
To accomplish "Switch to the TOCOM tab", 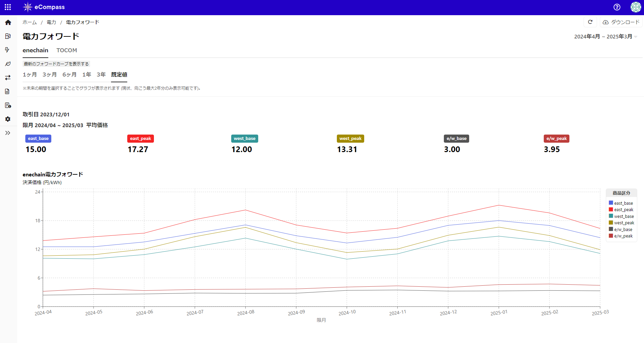I will click(x=66, y=50).
